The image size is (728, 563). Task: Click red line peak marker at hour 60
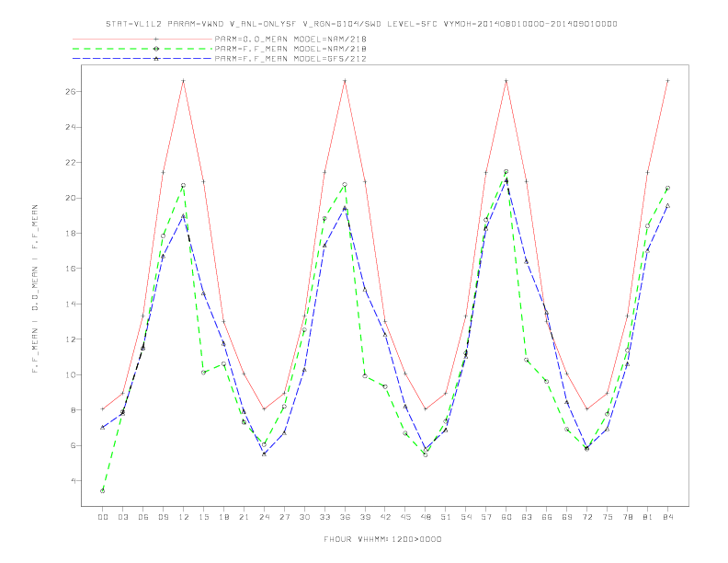(x=506, y=81)
